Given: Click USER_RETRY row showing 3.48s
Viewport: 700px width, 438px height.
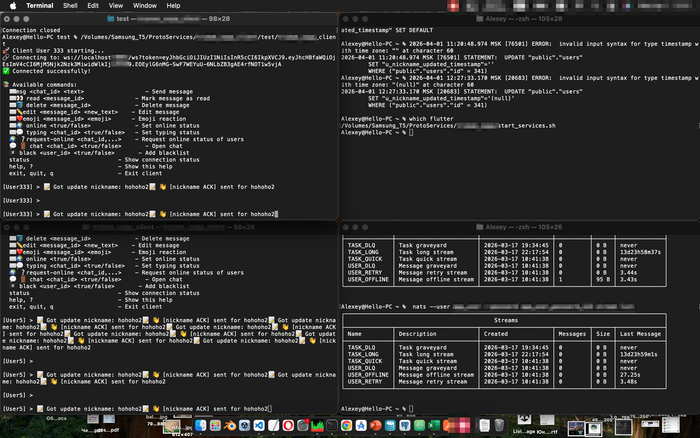Looking at the screenshot, I should (504, 381).
